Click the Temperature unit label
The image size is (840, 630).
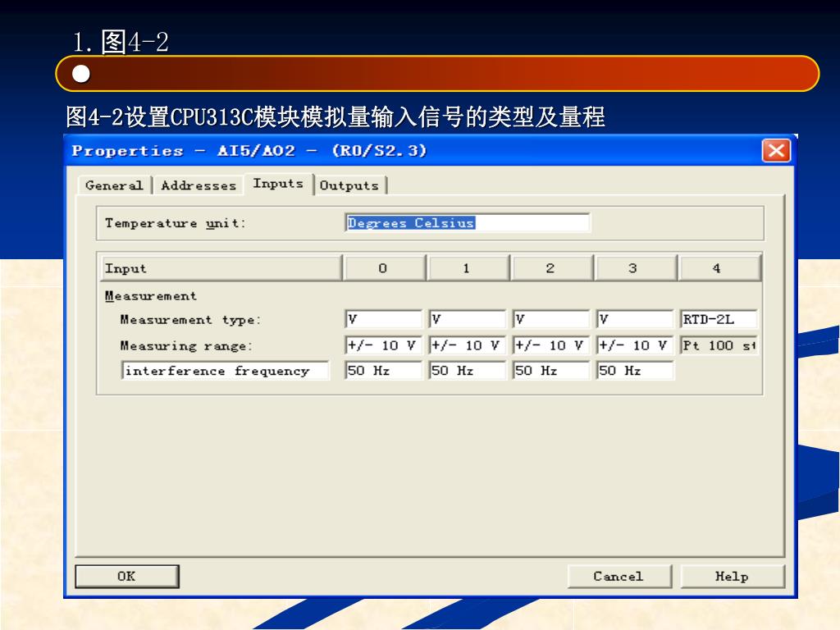(176, 223)
